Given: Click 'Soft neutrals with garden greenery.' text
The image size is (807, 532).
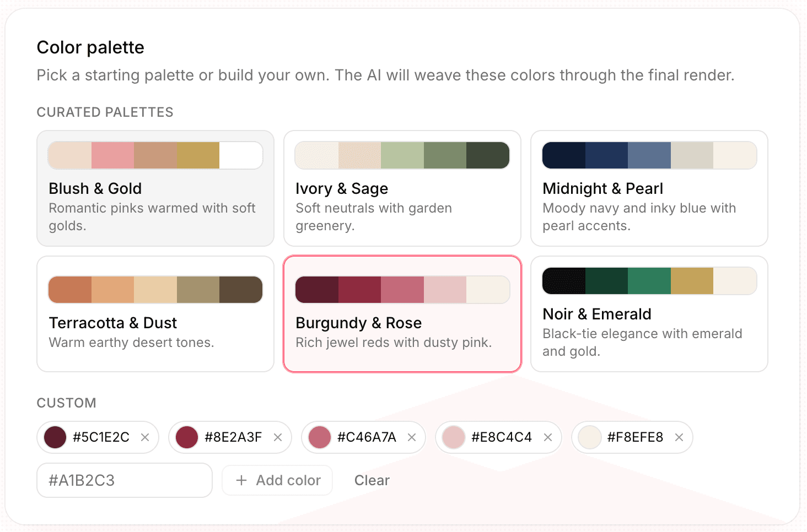Looking at the screenshot, I should (374, 217).
